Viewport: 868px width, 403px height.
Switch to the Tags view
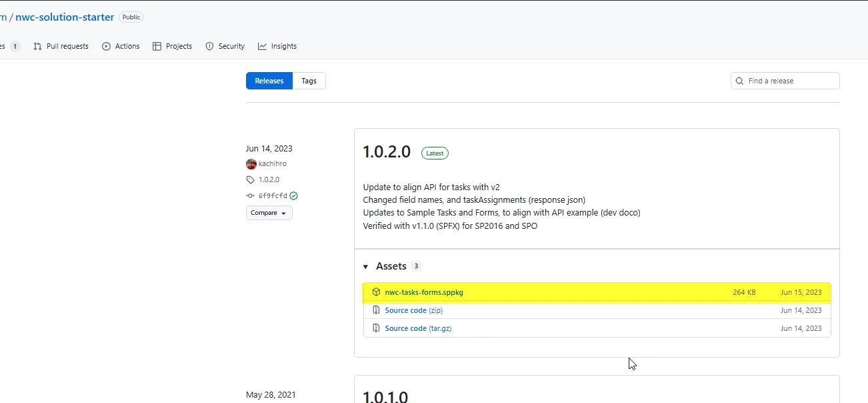[309, 81]
